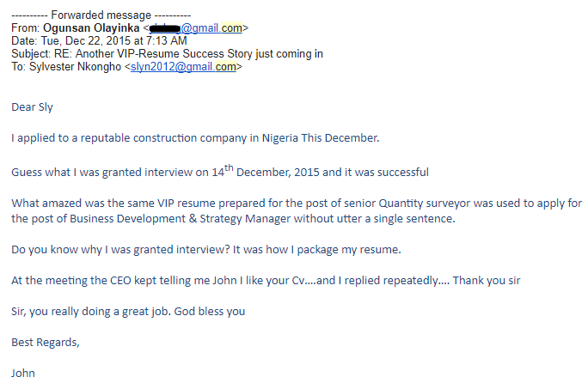Click the greeting Dear Sly
Viewport: 588px width, 389px height.
pyautogui.click(x=33, y=107)
